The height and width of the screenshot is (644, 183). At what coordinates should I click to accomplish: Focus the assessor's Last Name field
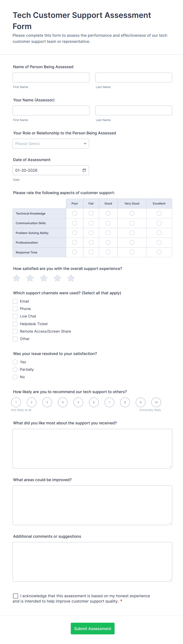click(x=134, y=110)
